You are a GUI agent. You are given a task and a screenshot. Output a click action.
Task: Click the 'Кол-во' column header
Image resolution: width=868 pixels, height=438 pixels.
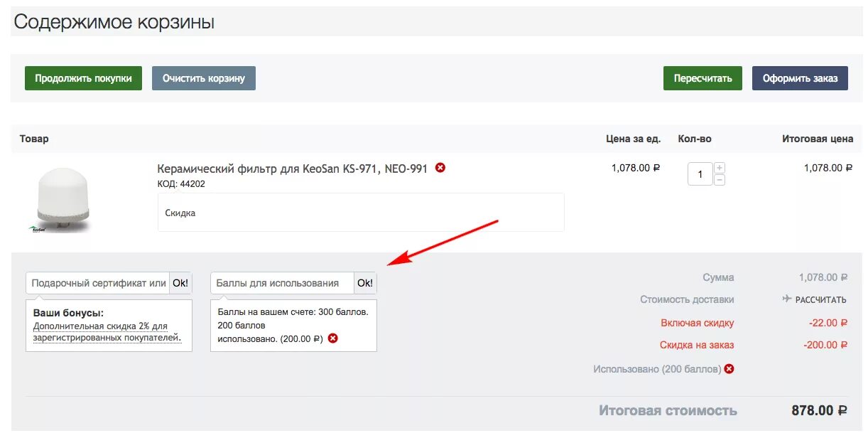pos(695,139)
